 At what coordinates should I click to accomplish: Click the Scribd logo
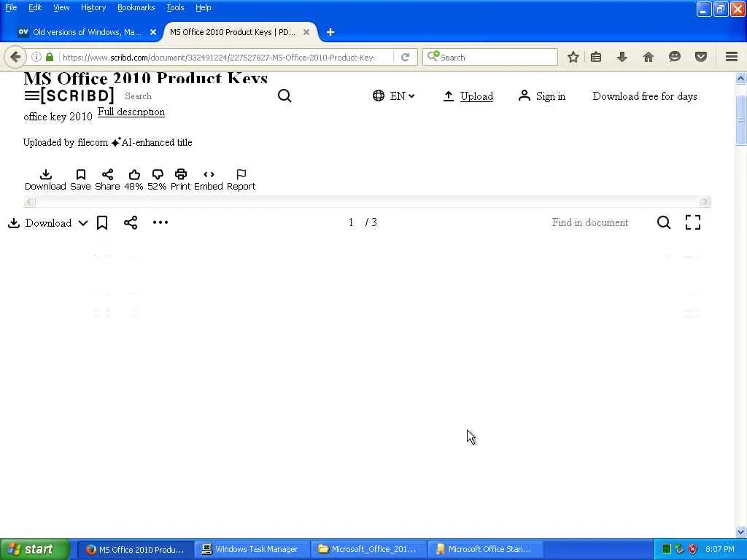[x=77, y=96]
